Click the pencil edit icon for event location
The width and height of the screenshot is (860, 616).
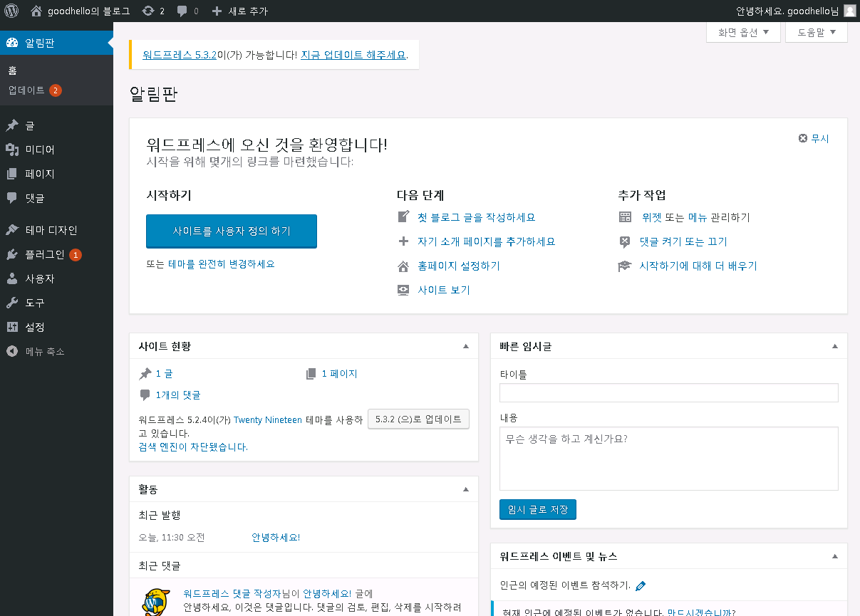pyautogui.click(x=641, y=585)
